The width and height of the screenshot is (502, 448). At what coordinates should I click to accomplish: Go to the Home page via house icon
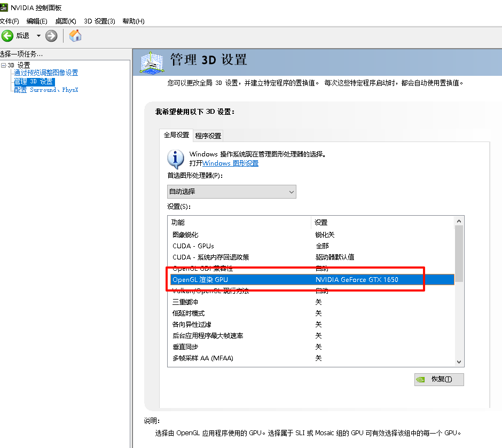(75, 36)
